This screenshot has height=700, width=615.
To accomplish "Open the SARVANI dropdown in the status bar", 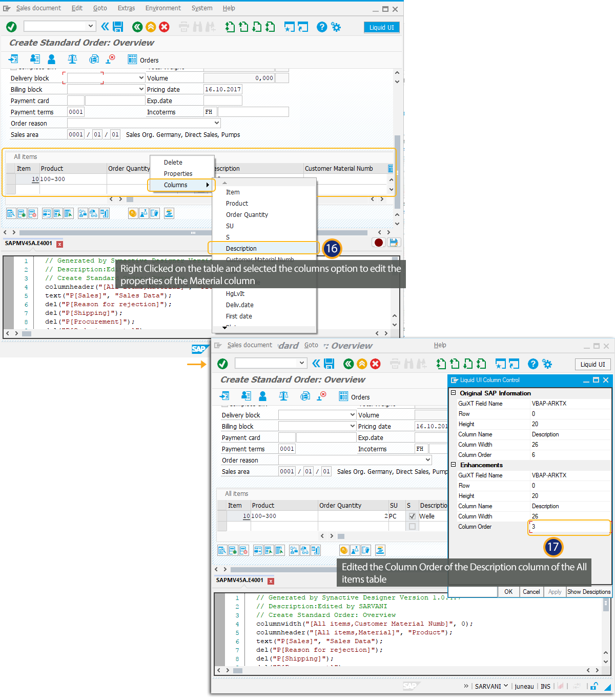I will pyautogui.click(x=506, y=686).
